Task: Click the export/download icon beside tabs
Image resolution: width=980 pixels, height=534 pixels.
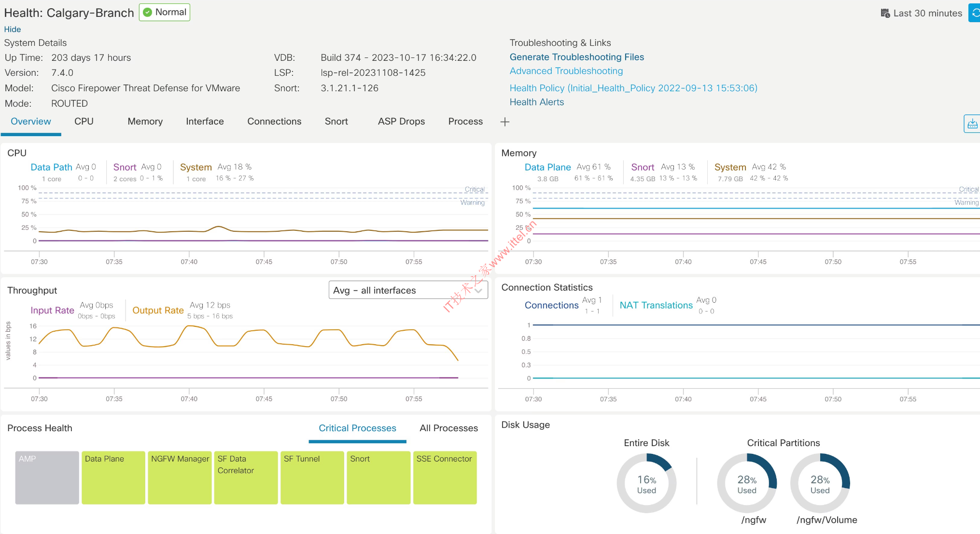Action: (972, 124)
